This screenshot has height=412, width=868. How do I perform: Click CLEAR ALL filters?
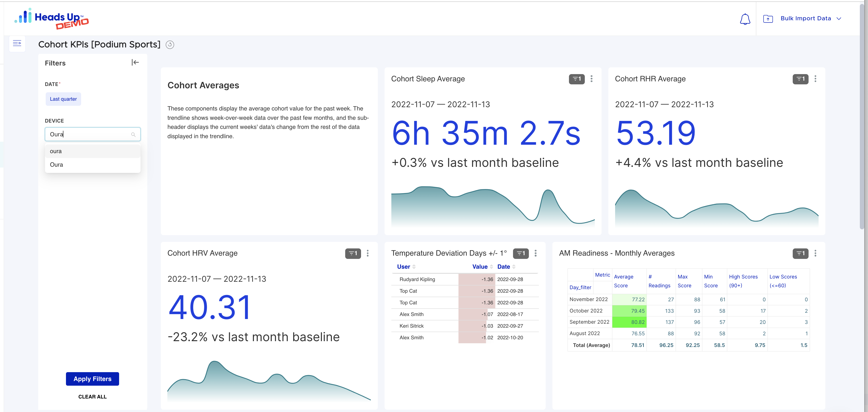click(92, 397)
